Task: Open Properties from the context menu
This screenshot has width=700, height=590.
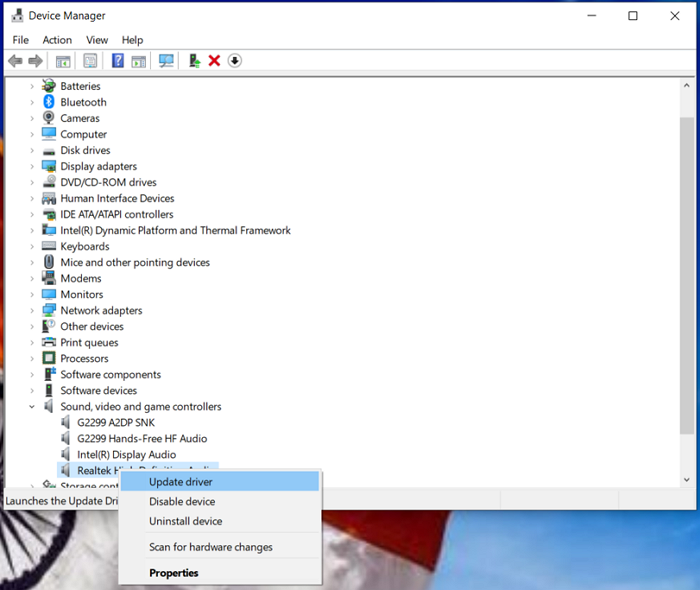Action: pyautogui.click(x=174, y=573)
